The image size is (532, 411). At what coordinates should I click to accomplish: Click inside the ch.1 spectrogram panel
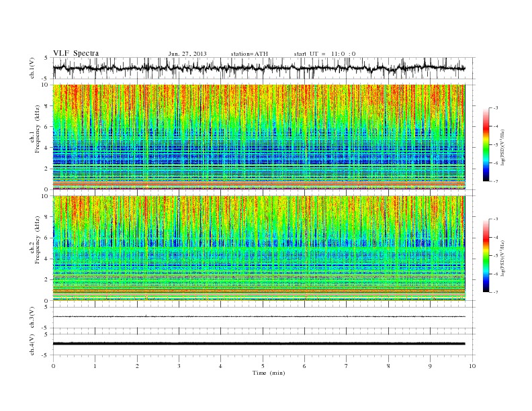pos(259,137)
